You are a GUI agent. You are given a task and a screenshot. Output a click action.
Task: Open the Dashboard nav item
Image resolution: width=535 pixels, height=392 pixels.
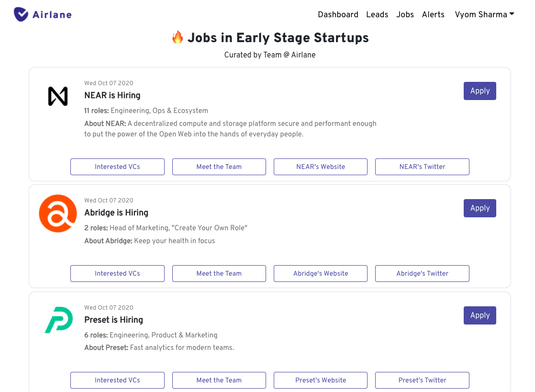(x=338, y=14)
